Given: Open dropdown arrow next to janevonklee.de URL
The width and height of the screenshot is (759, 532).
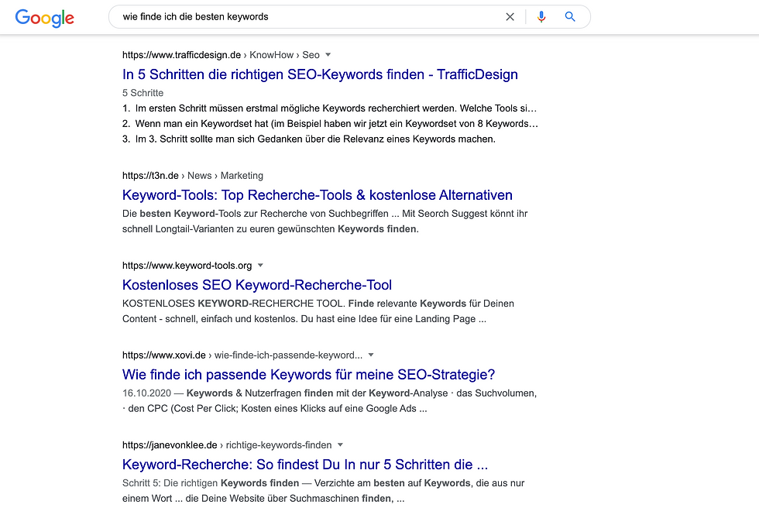Looking at the screenshot, I should pyautogui.click(x=340, y=444).
